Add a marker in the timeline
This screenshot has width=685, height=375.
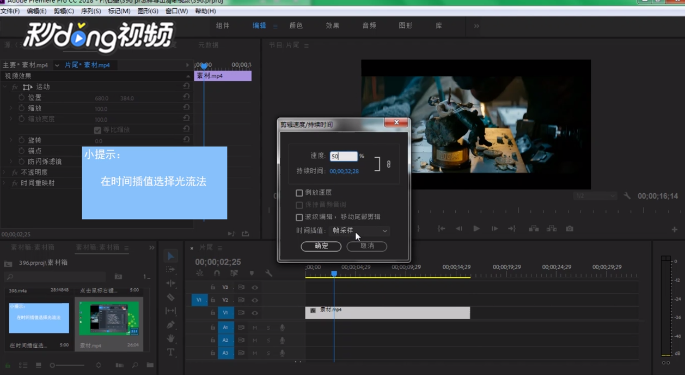(x=252, y=273)
